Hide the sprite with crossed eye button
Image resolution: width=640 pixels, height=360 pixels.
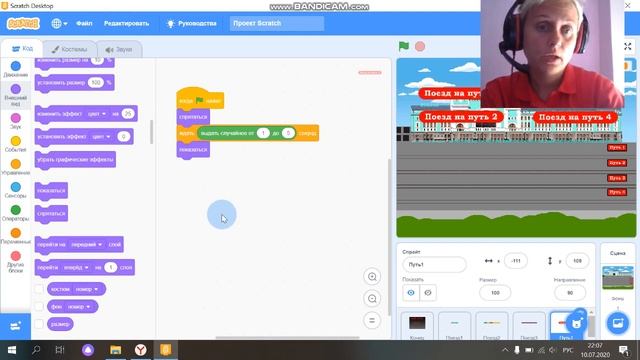point(428,293)
